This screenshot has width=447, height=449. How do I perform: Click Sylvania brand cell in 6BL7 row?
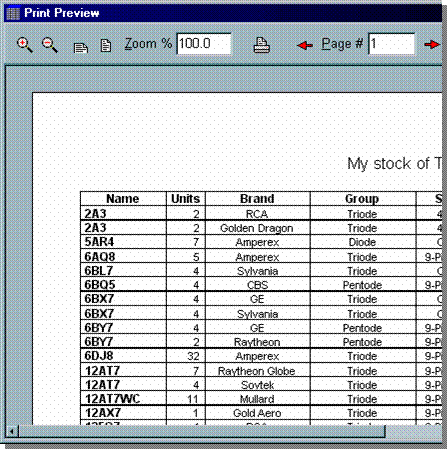tap(257, 271)
